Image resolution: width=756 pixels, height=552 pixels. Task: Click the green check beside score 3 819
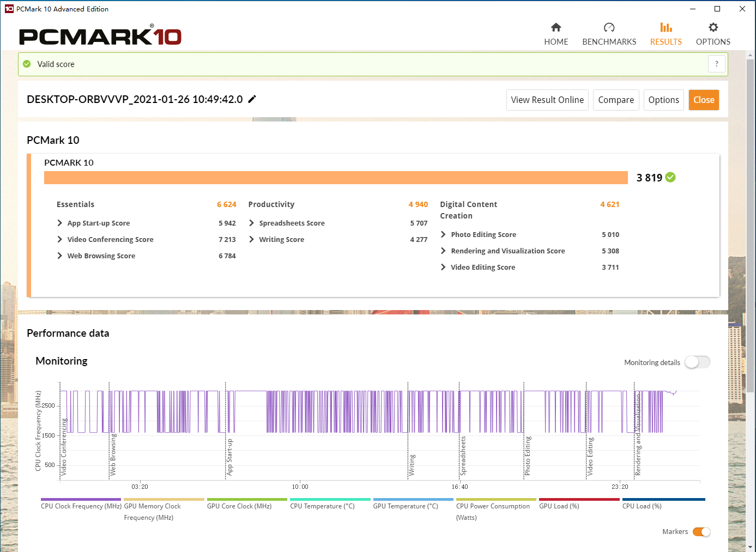[670, 178]
